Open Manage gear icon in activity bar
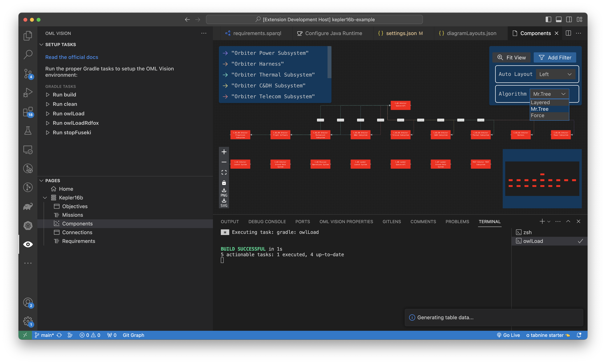 [28, 321]
